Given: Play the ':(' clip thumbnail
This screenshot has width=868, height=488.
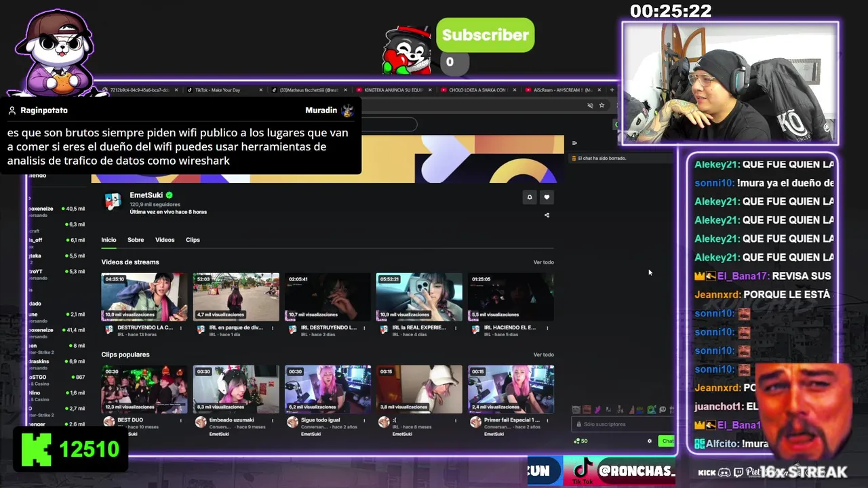Looking at the screenshot, I should (x=419, y=389).
